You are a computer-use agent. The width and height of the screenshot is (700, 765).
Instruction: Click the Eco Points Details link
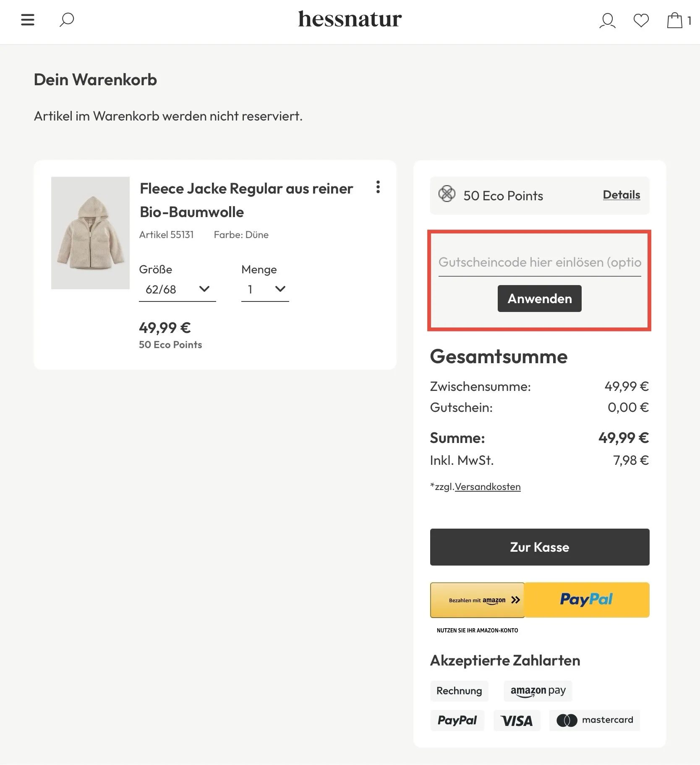pyautogui.click(x=621, y=194)
